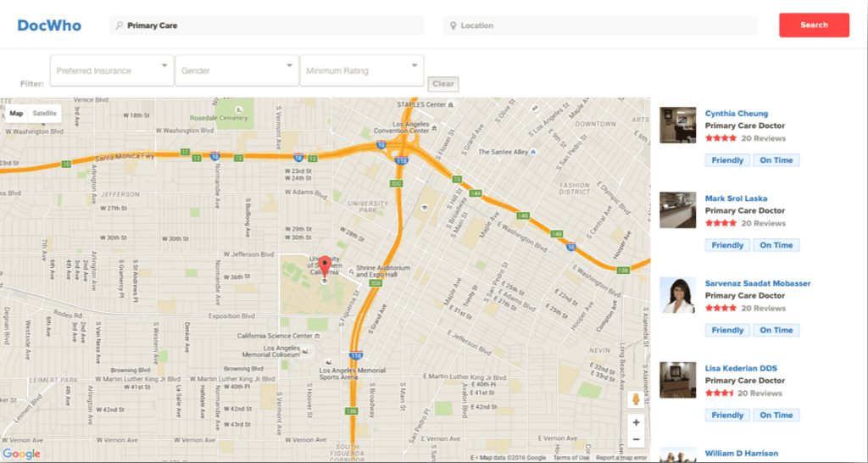Click the DocWho logo
Screen dimensions: 868x463
pyautogui.click(x=49, y=25)
